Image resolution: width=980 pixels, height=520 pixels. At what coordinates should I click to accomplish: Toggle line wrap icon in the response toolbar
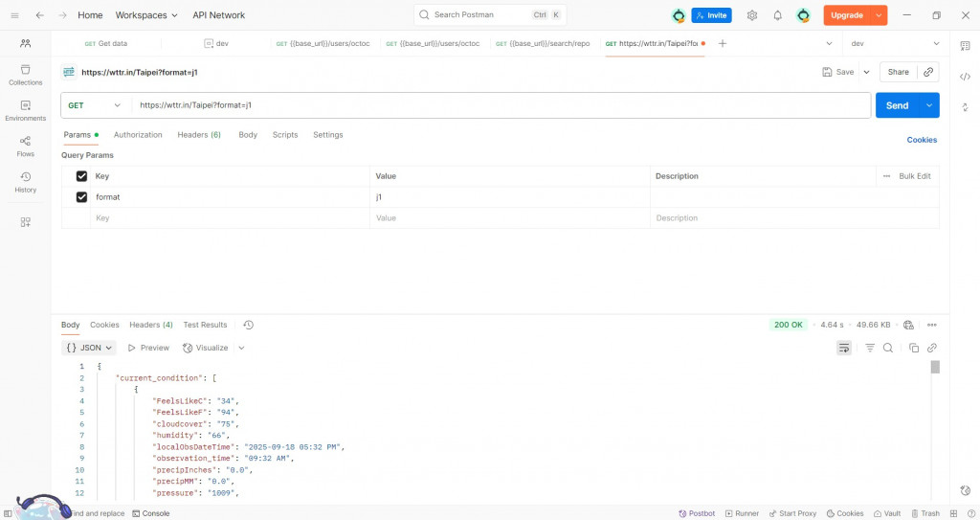844,348
